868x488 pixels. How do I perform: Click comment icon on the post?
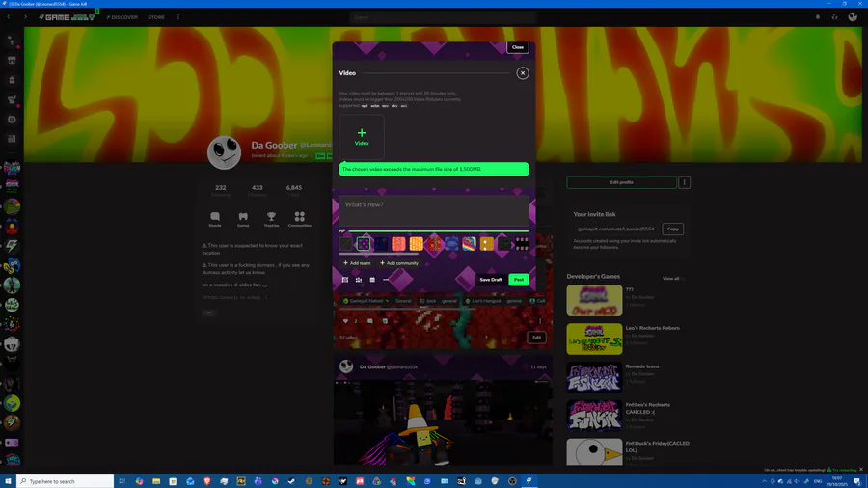click(x=370, y=321)
